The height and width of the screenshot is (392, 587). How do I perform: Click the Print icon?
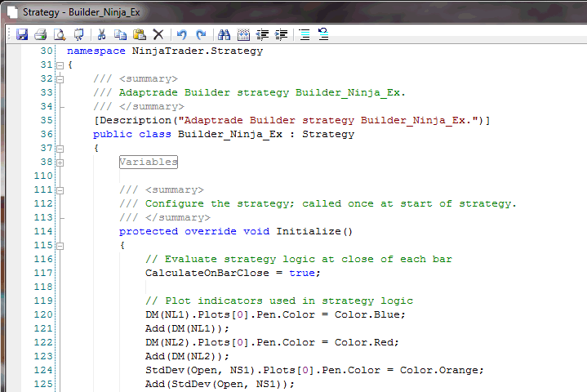pyautogui.click(x=41, y=34)
